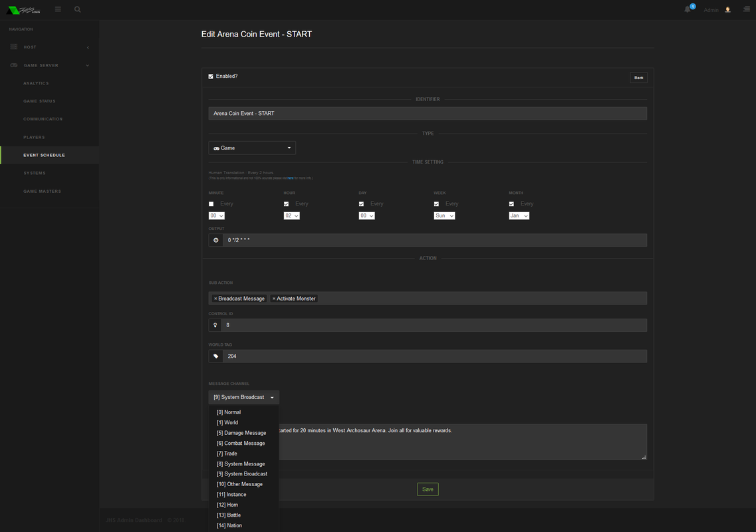Select [5] Damage Message option
Image resolution: width=756 pixels, height=532 pixels.
243,433
